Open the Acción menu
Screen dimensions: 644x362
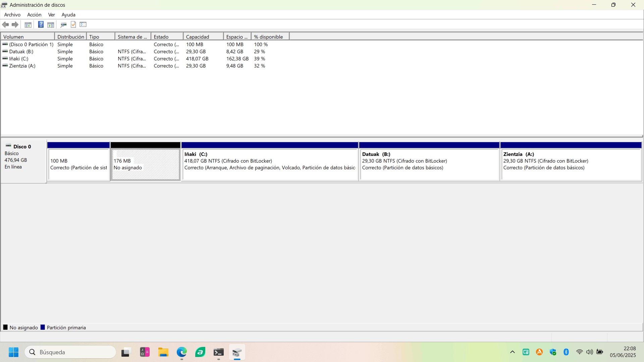pos(34,15)
